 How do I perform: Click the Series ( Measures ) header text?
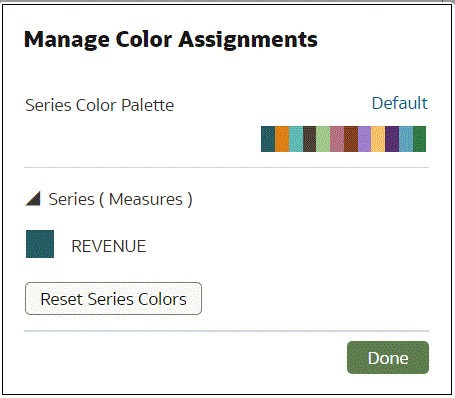[x=120, y=199]
